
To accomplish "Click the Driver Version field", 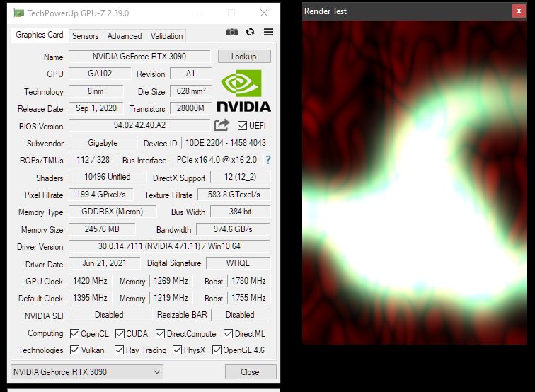I will click(x=169, y=246).
